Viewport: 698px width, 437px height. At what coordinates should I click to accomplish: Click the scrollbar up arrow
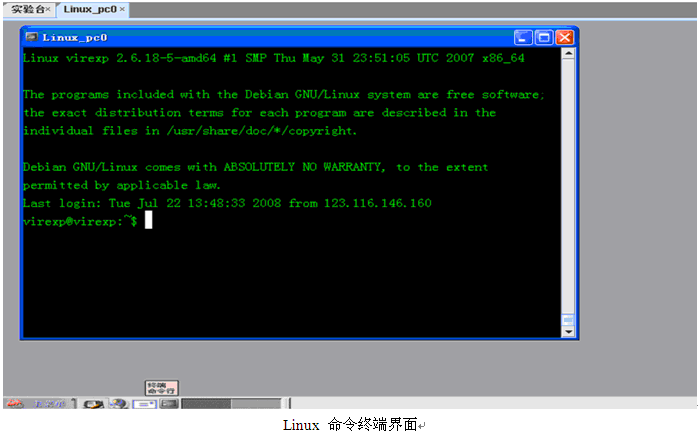point(568,53)
